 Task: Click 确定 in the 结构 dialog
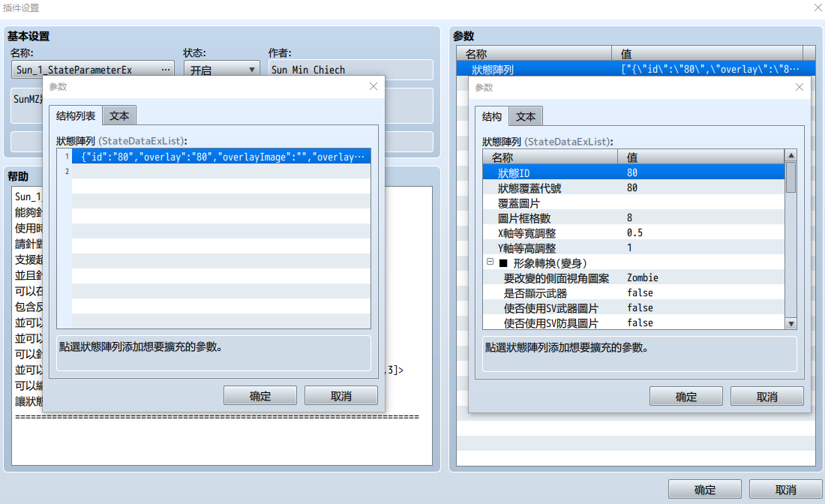tap(686, 396)
